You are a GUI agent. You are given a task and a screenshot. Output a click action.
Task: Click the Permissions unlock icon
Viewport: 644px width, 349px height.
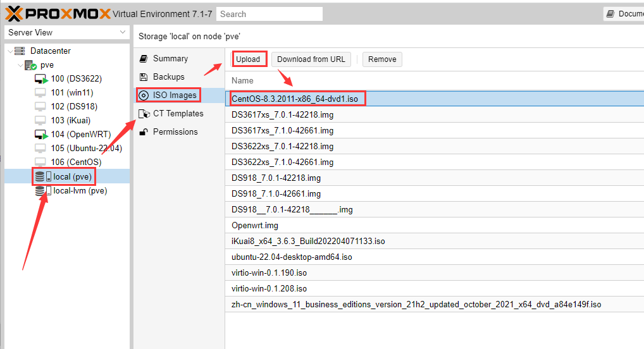click(x=143, y=132)
